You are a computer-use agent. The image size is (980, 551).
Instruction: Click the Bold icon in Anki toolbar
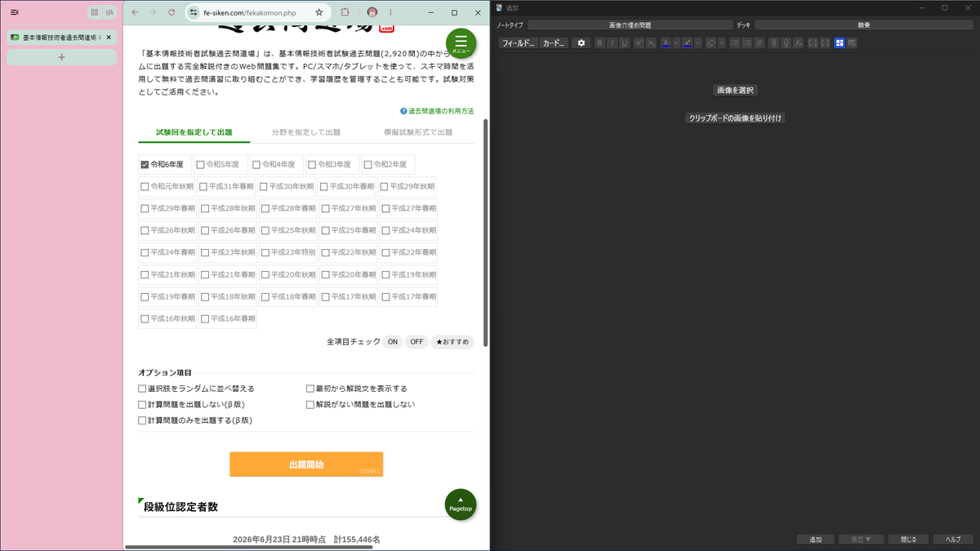(599, 43)
